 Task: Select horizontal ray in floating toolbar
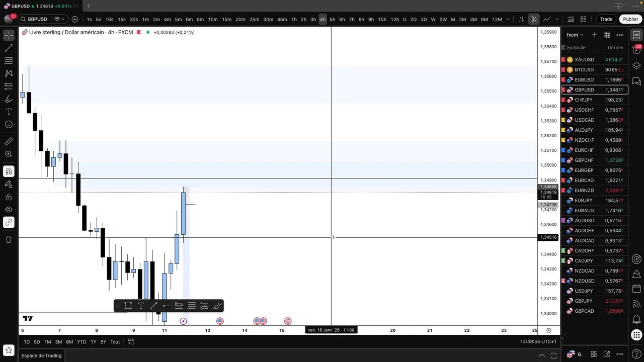(x=166, y=306)
